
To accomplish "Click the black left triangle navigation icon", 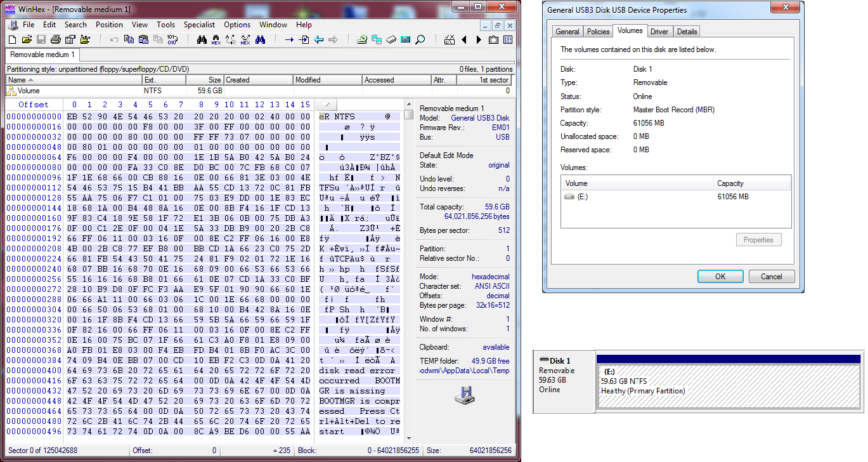I will 463,39.
